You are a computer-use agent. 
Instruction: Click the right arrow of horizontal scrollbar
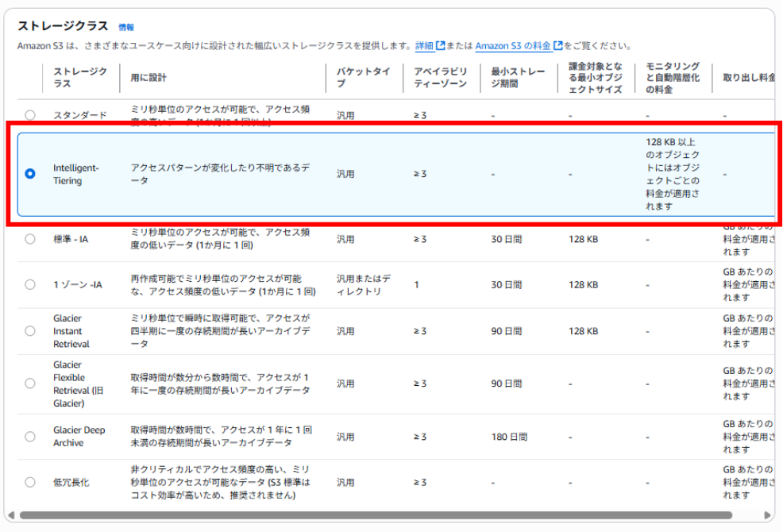click(767, 515)
